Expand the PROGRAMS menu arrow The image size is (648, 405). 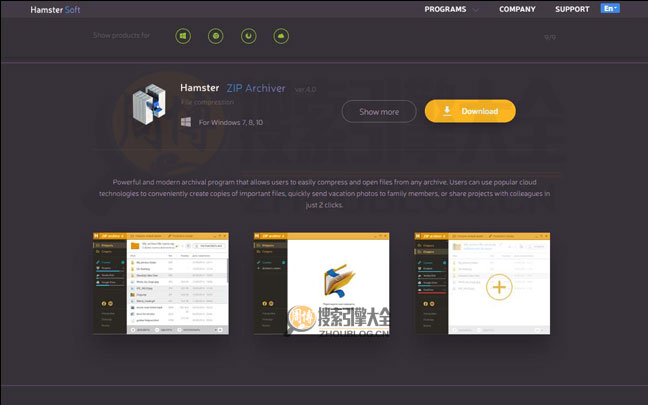tap(476, 10)
